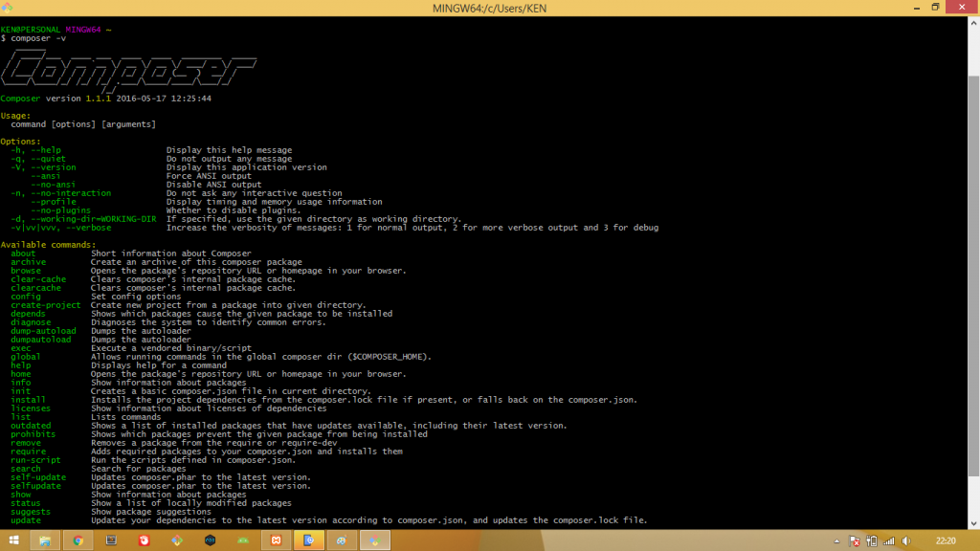Click the "depends" command name

(x=28, y=314)
